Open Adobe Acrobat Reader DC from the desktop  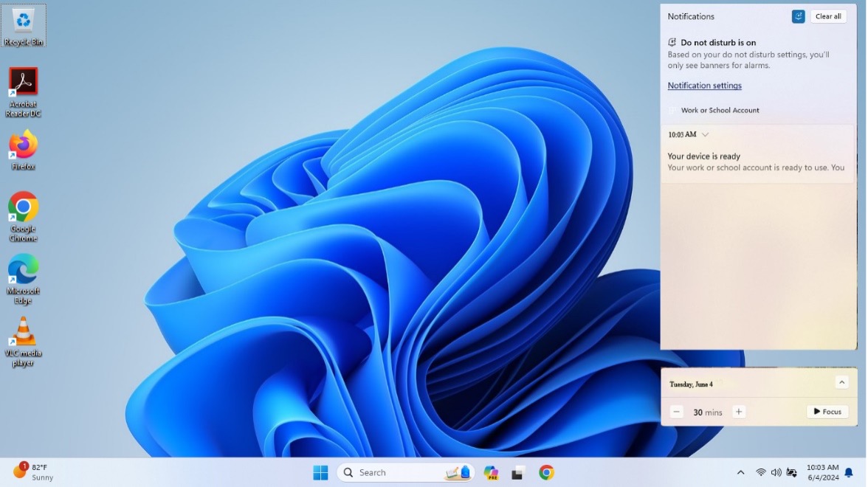(23, 81)
